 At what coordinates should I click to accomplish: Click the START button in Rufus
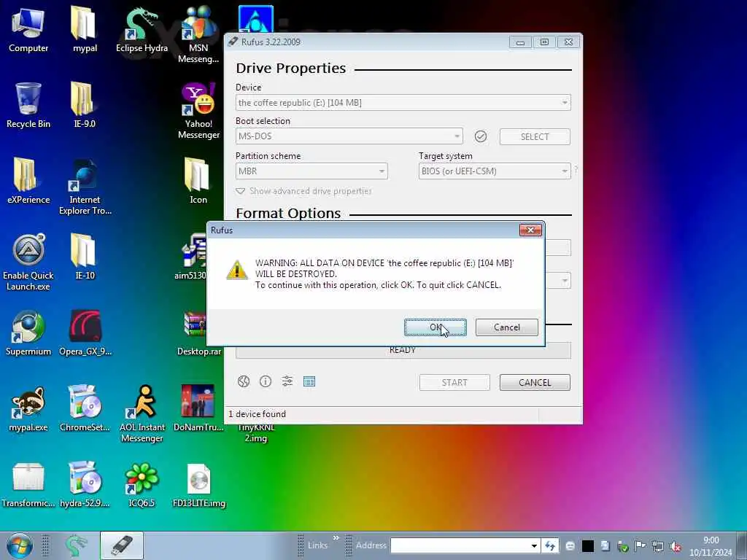pos(454,382)
